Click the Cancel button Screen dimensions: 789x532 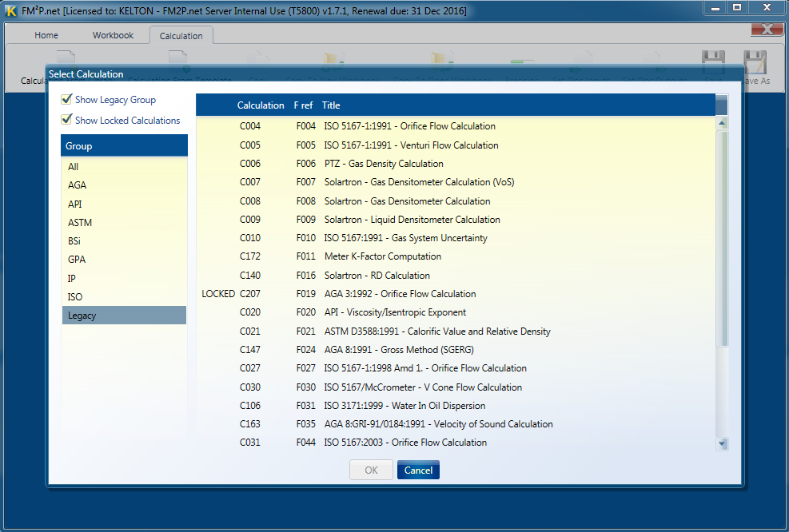418,470
